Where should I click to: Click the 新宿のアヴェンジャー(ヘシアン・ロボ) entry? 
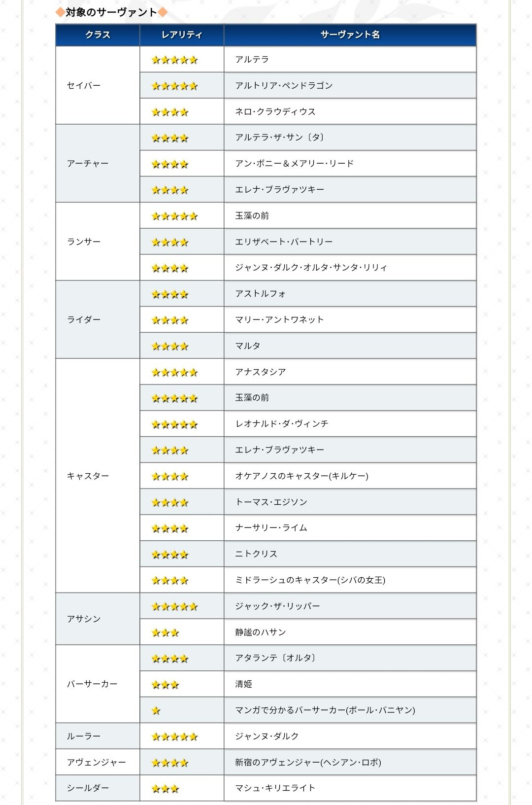click(308, 762)
